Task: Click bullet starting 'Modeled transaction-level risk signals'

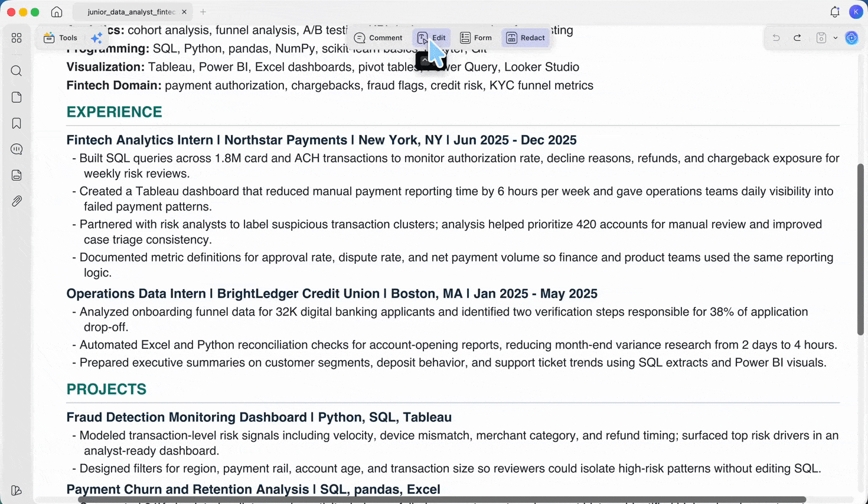Action: point(455,443)
